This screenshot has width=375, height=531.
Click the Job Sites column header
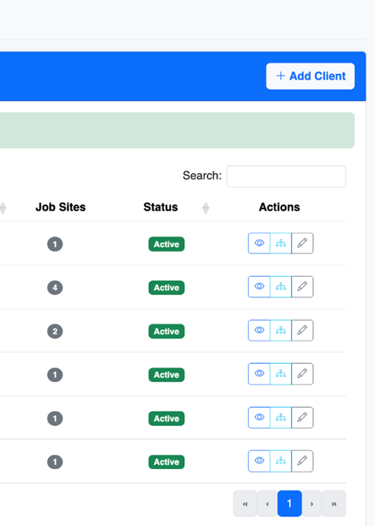click(61, 207)
